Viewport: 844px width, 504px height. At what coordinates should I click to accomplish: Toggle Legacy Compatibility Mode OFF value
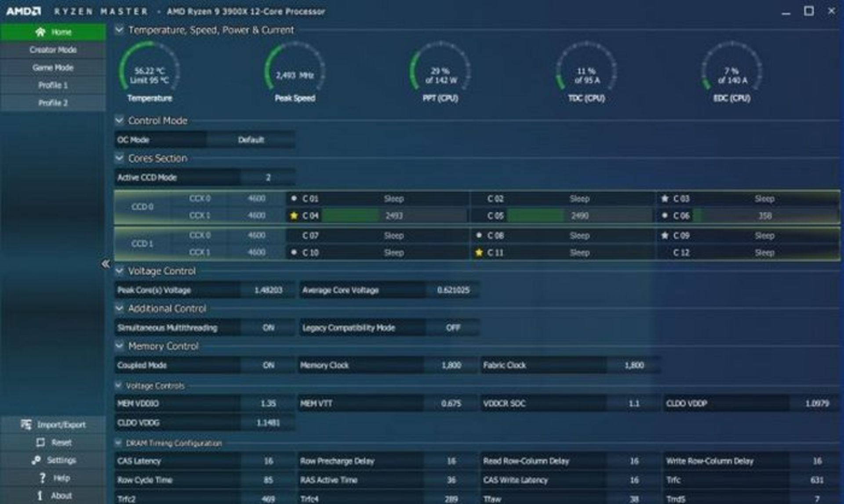(453, 328)
